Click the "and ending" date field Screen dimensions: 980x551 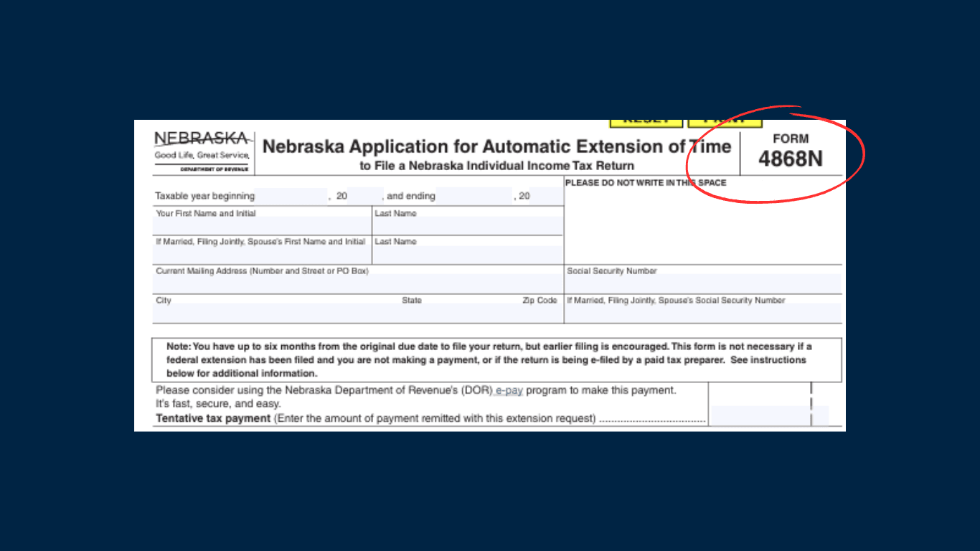tap(473, 196)
